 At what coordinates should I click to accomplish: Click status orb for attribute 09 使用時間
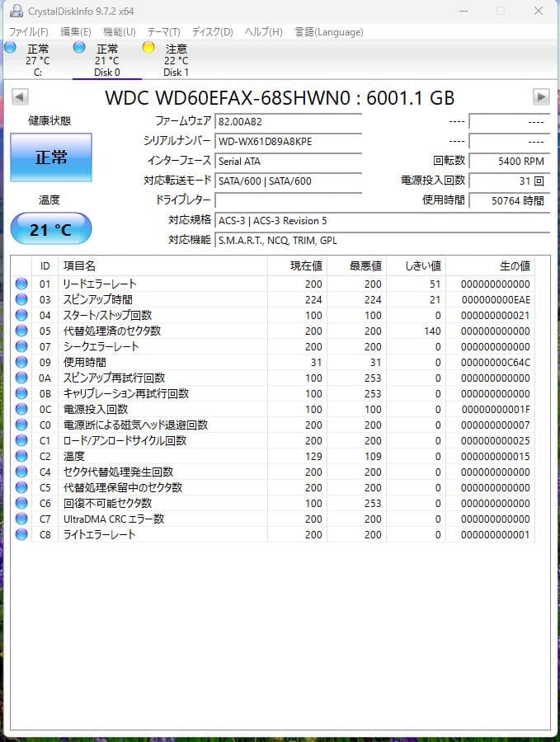21,362
